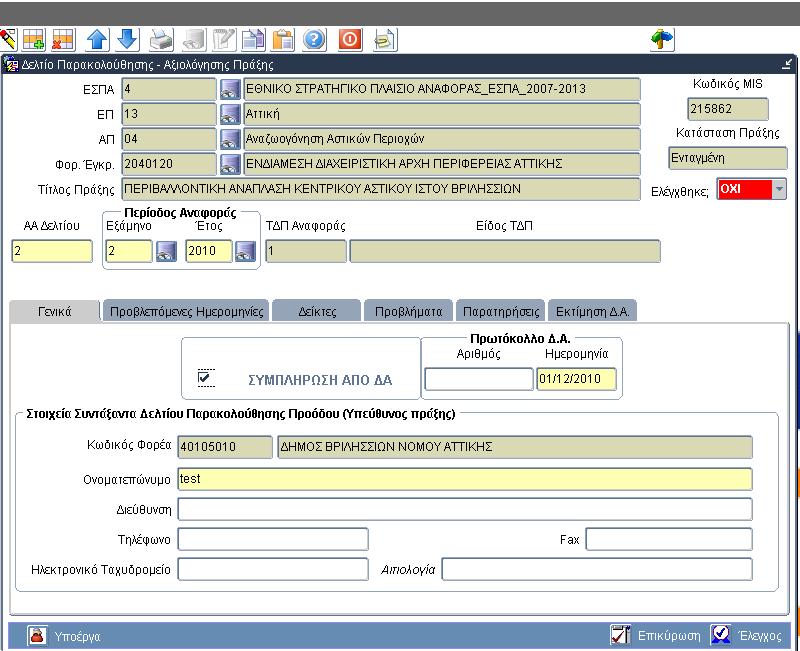Click the clear/eraser pencil toolbar icon
This screenshot has height=651, width=800.
(x=8, y=39)
